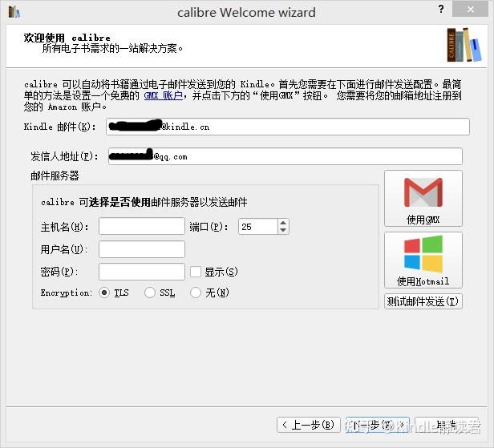The height and width of the screenshot is (448, 494).
Task: Open the GMX 账户 hyperlink
Action: [x=164, y=95]
